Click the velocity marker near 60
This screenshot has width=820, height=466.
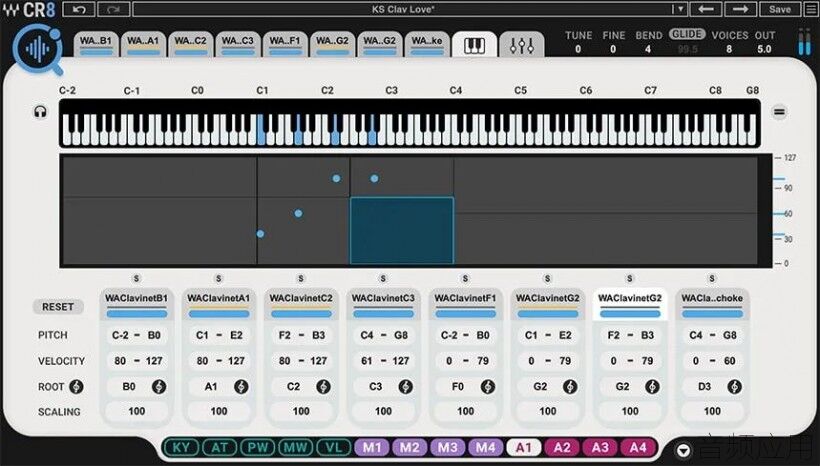coord(779,213)
